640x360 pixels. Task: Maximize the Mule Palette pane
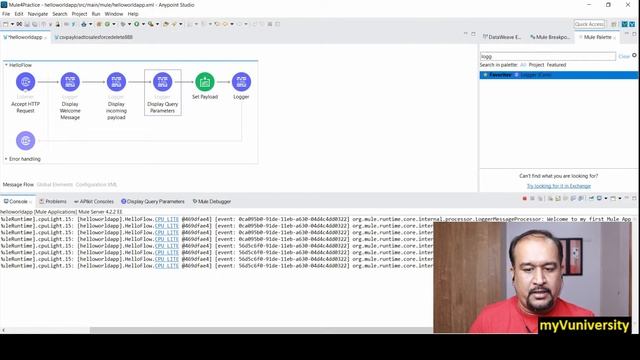pyautogui.click(x=634, y=34)
